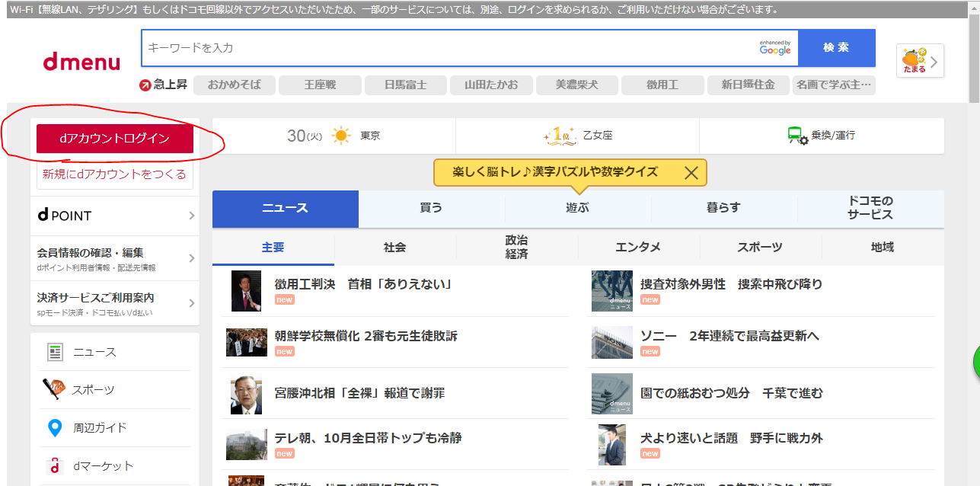Click the 周辺ガイド location pin icon

pyautogui.click(x=55, y=428)
